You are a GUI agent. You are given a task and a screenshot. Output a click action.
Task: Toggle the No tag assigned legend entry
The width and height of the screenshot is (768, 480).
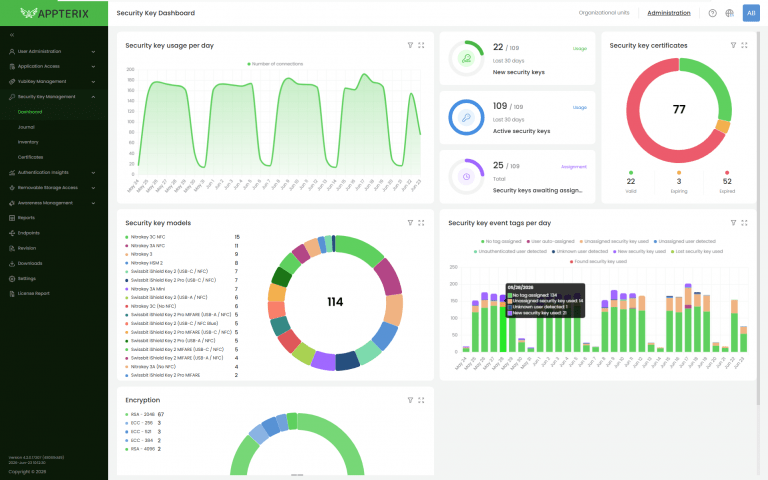(x=501, y=241)
